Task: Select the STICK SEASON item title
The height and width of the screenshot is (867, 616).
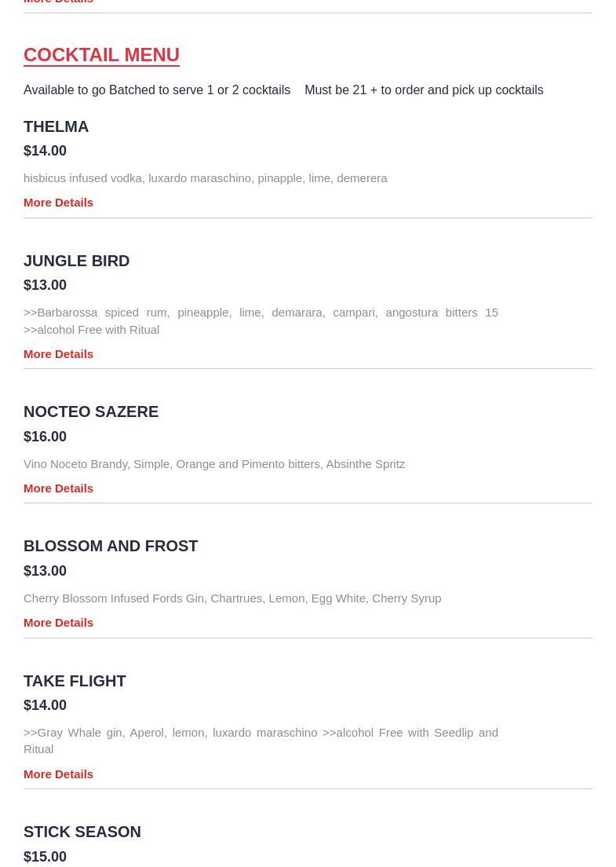Action: point(82,832)
